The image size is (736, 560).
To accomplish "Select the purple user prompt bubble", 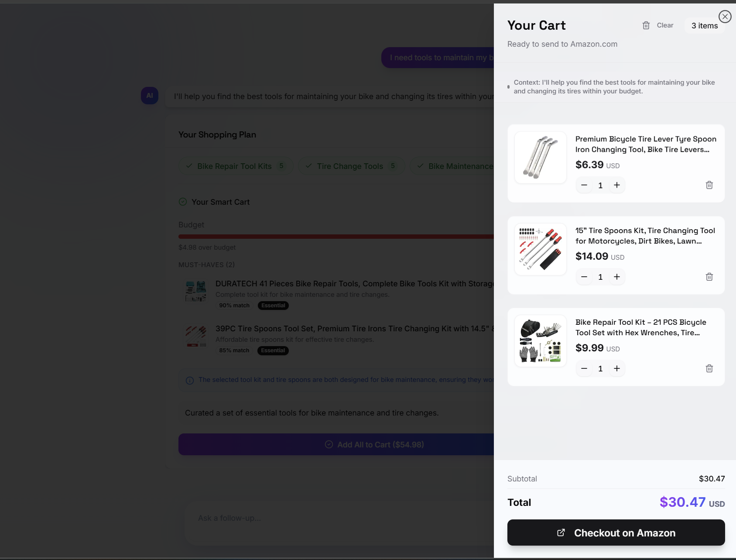I will point(437,57).
